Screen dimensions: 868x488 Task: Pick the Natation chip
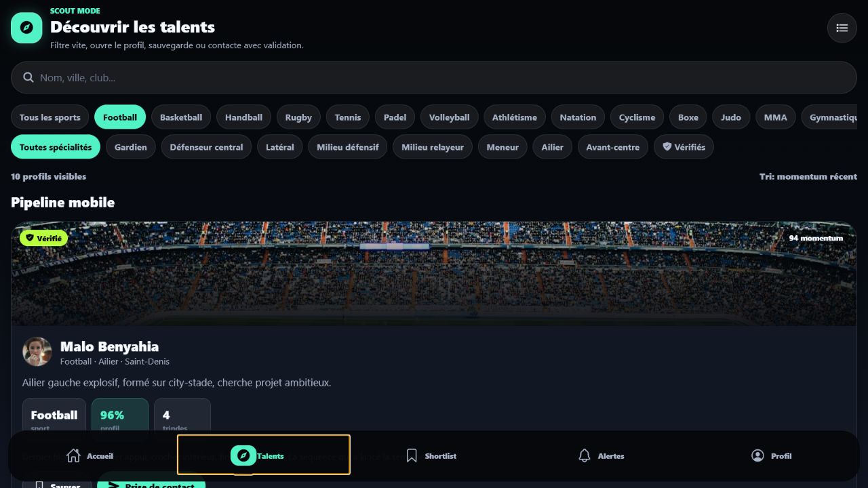click(578, 117)
